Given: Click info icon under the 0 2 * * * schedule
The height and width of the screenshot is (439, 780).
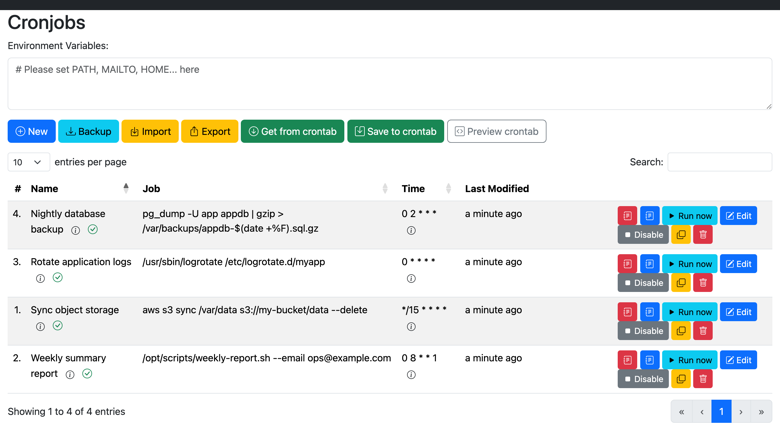Looking at the screenshot, I should [411, 230].
